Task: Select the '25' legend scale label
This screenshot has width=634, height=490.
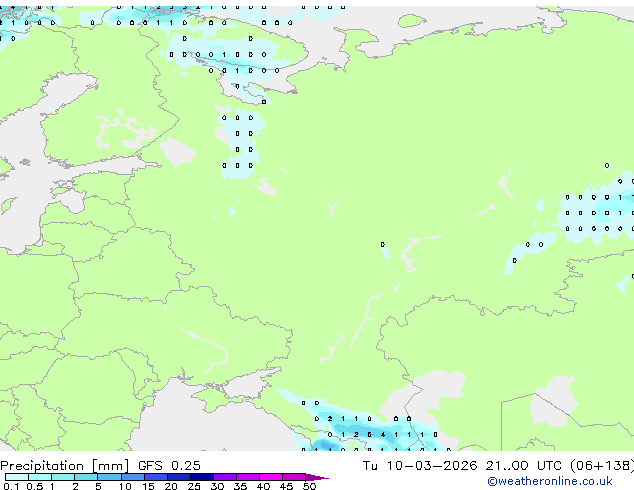Action: (194, 486)
